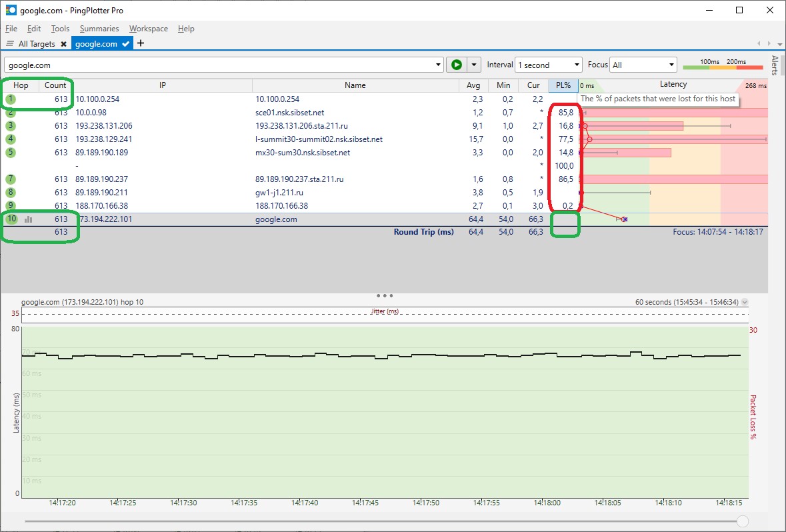The height and width of the screenshot is (532, 786).
Task: Click the hamburger icon beside All Targets
Action: (9, 43)
